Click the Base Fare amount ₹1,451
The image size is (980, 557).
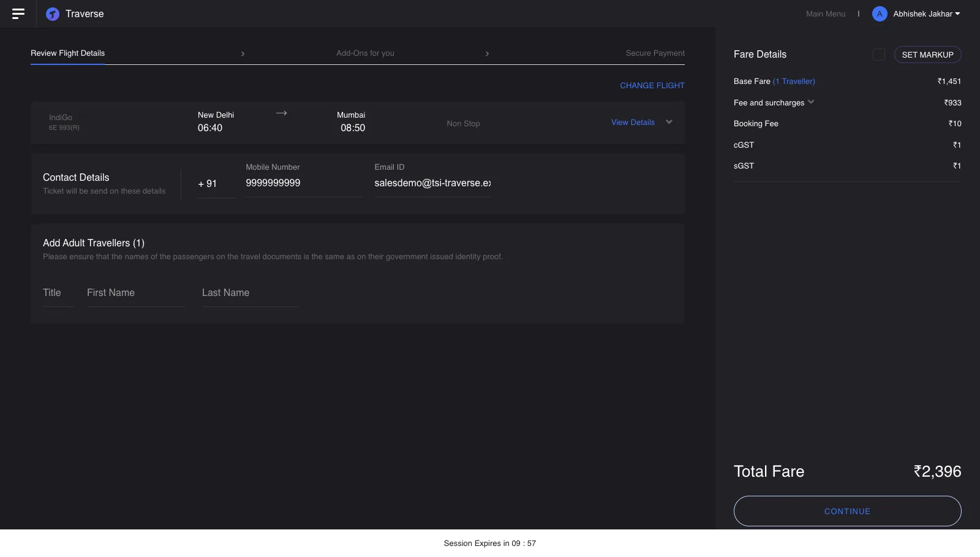[949, 81]
